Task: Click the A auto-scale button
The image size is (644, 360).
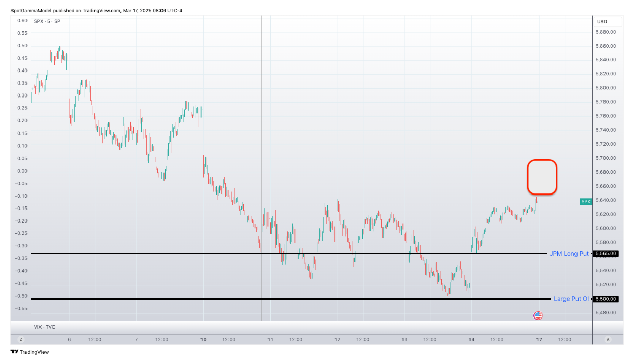Action: coord(608,339)
